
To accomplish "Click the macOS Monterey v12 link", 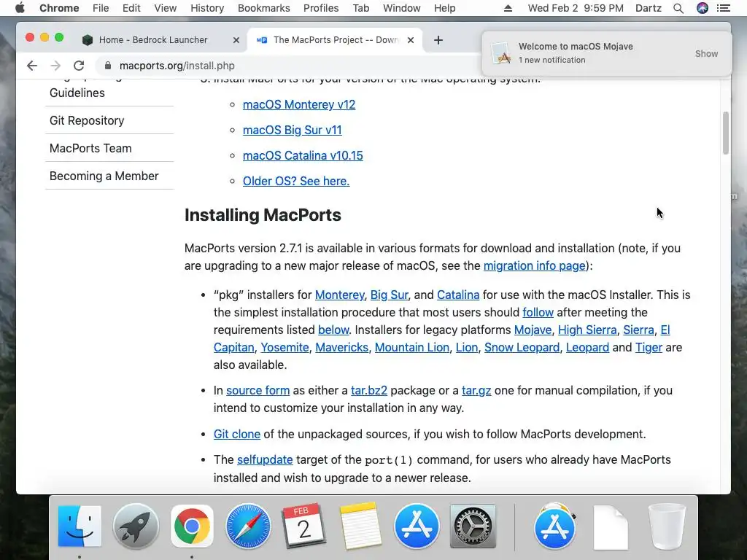I will (299, 104).
